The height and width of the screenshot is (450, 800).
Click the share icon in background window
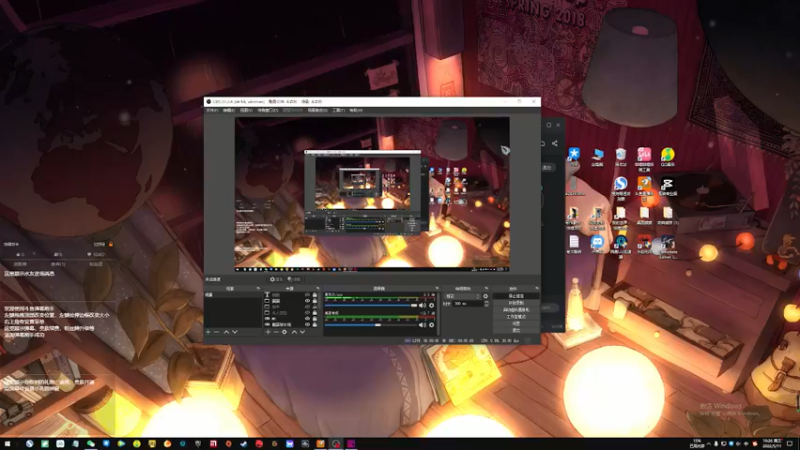(555, 143)
